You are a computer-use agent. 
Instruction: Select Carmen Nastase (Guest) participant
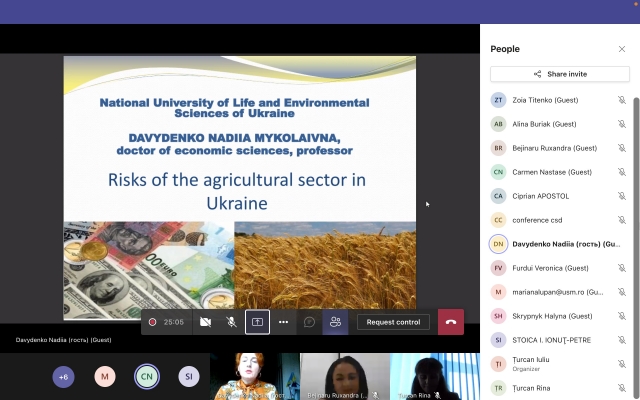tap(560, 172)
